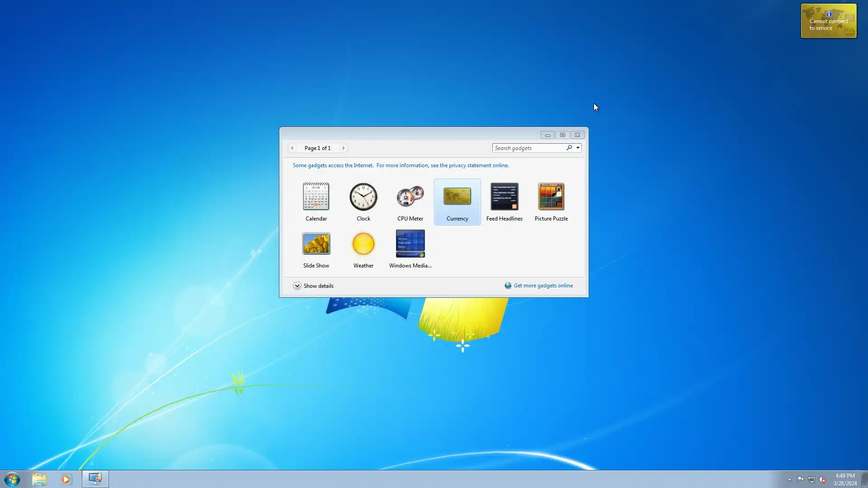Select the Clock gadget icon
The height and width of the screenshot is (488, 868).
tap(363, 197)
